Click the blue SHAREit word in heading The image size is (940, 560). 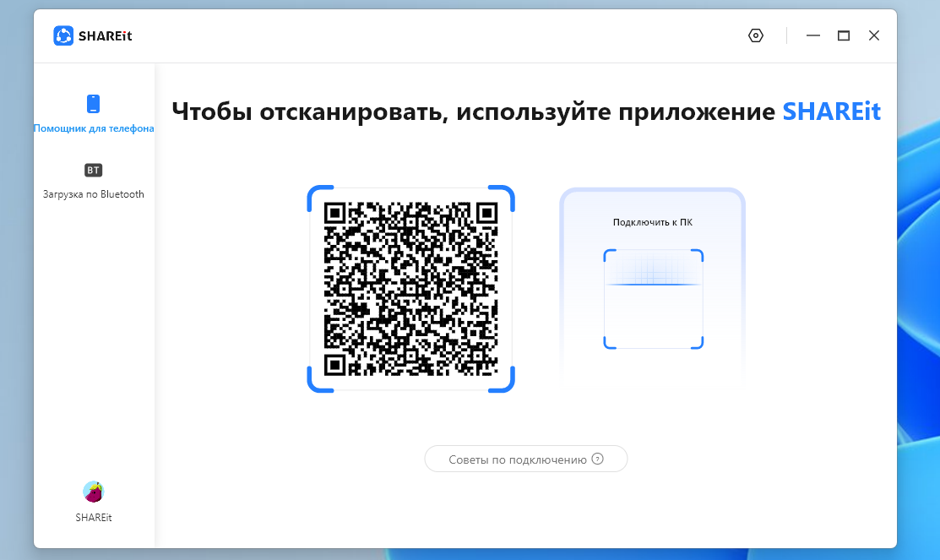(832, 111)
